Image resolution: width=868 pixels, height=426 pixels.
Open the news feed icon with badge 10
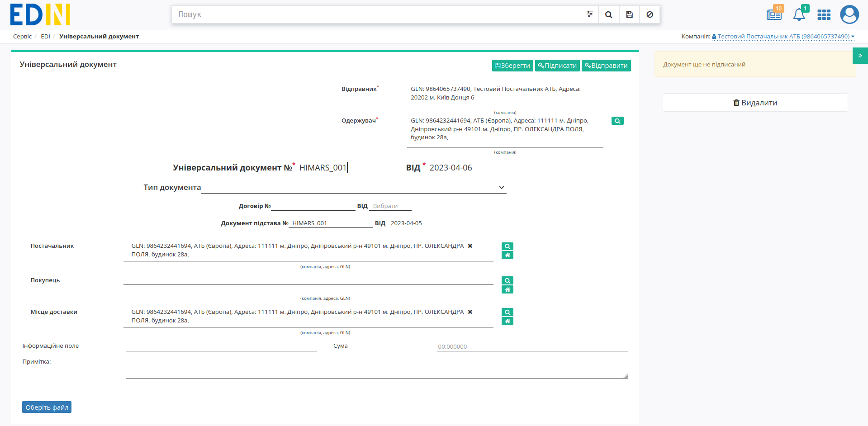point(774,14)
